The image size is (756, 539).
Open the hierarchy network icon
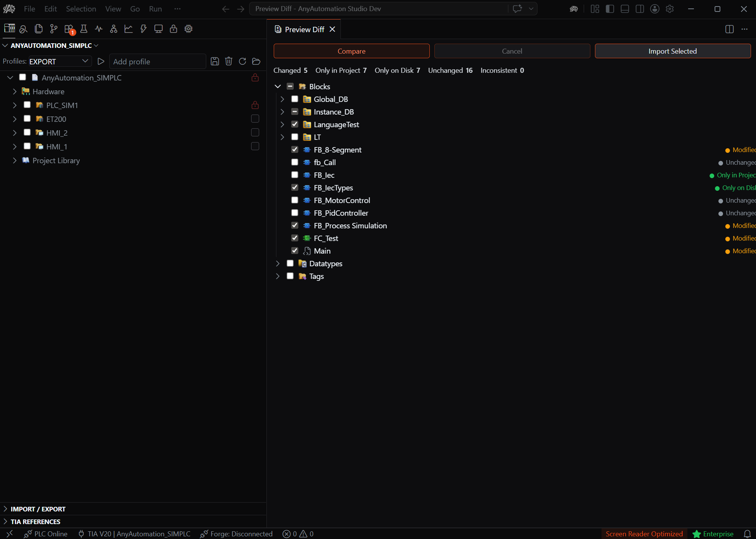[x=113, y=29]
